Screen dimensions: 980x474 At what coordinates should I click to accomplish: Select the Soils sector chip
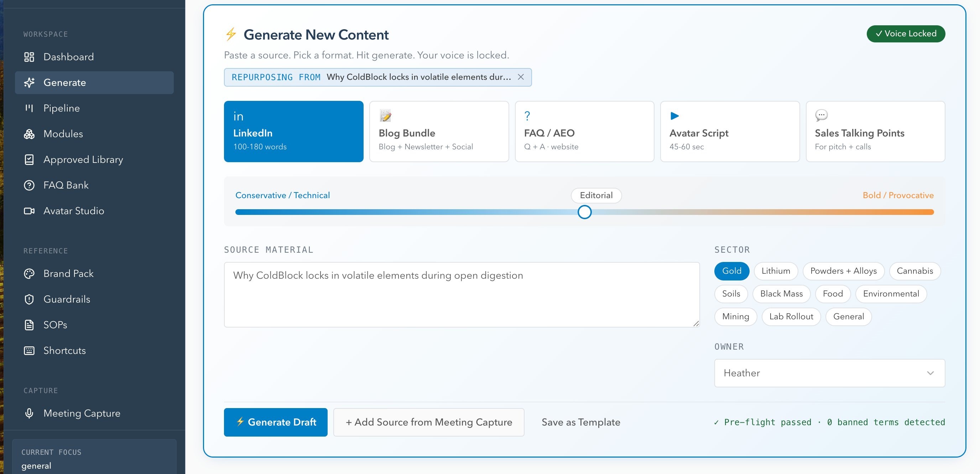click(731, 294)
